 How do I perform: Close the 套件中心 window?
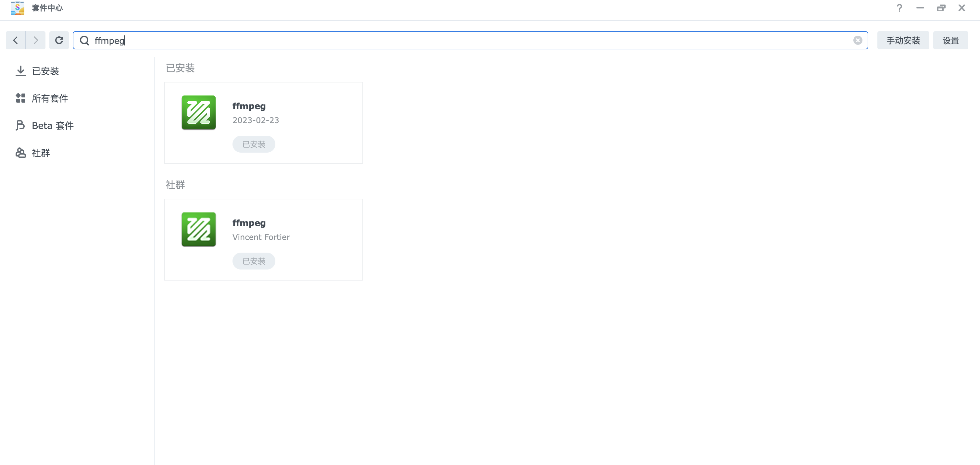coord(962,8)
